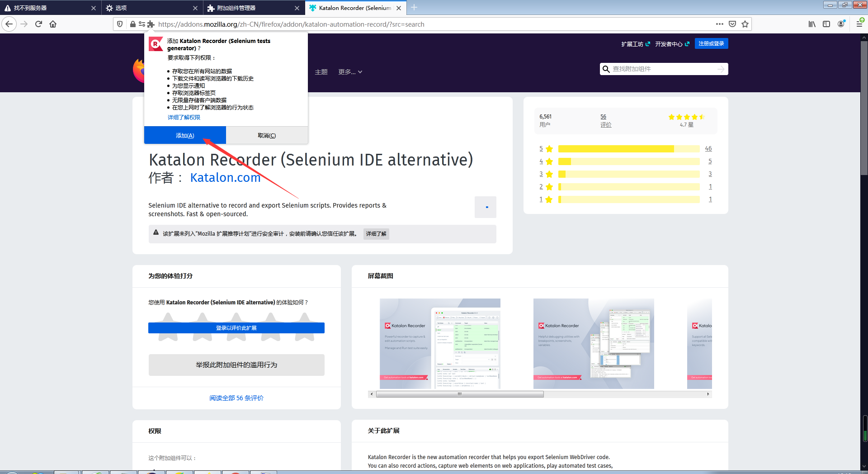Open the 56 评价 reviews link
The image size is (868, 474).
(x=606, y=121)
